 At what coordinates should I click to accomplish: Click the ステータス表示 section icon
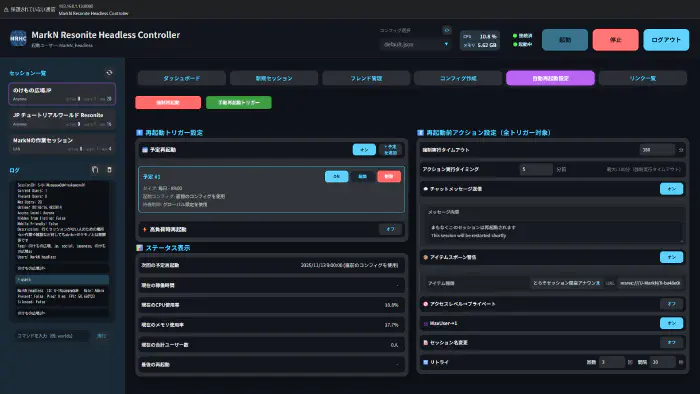(x=139, y=248)
